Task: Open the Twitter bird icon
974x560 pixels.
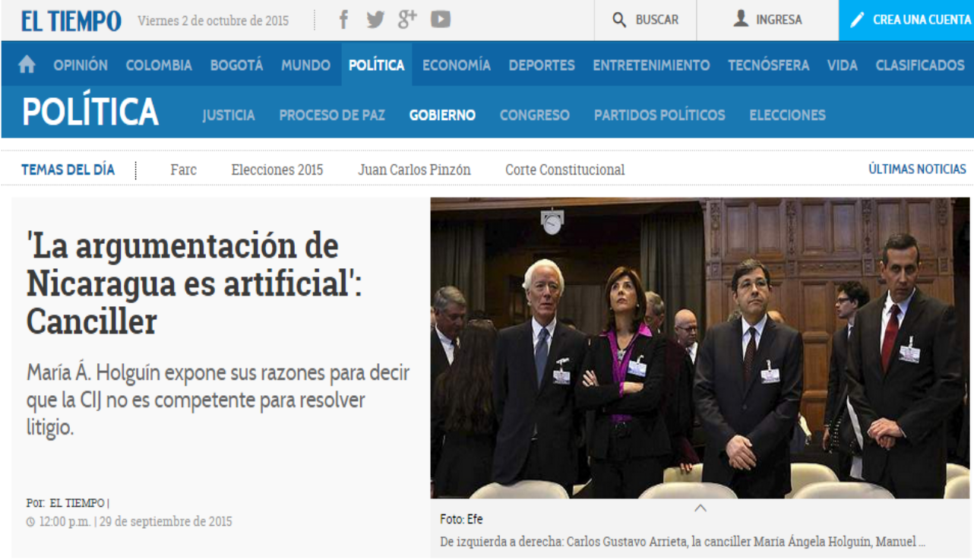Action: coord(375,20)
